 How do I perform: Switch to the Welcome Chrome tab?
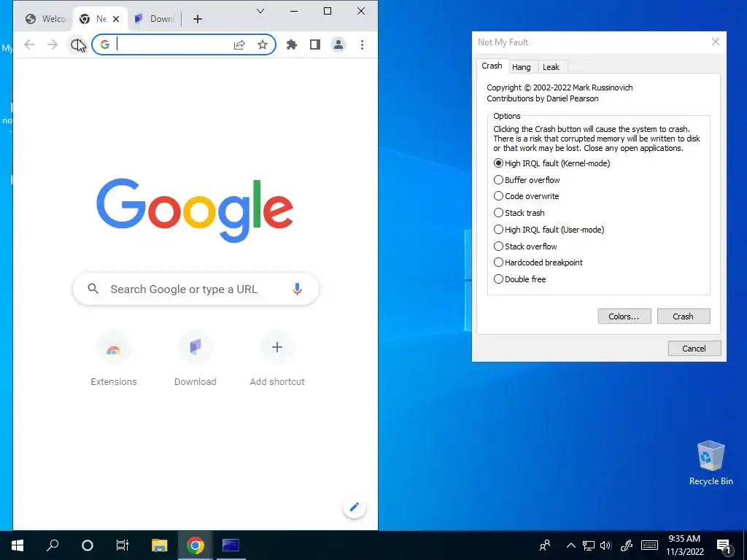pos(46,19)
